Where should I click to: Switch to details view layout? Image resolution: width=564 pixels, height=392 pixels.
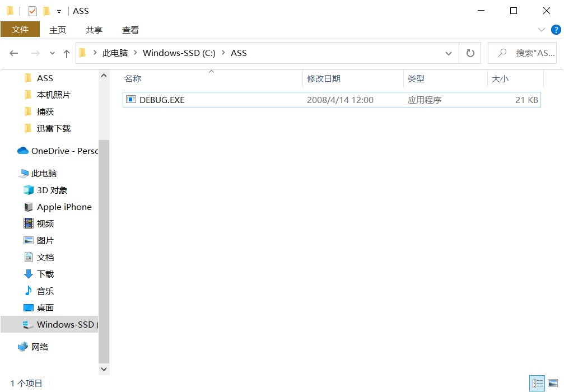[537, 384]
